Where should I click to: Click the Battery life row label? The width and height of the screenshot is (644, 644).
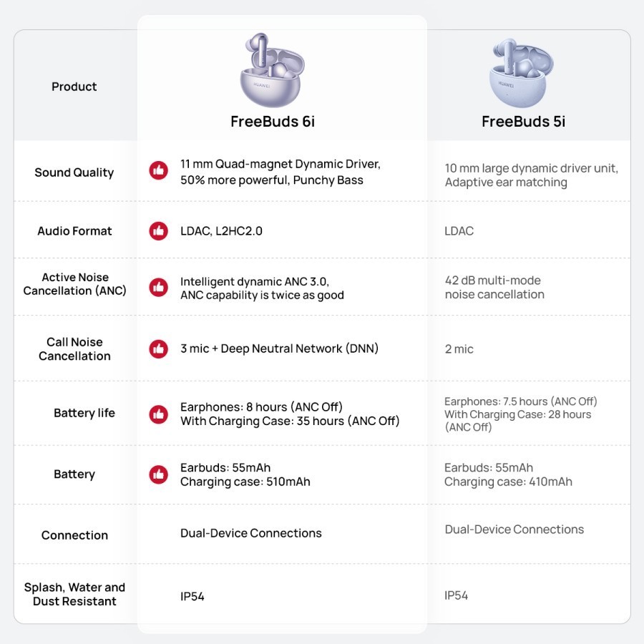84,413
